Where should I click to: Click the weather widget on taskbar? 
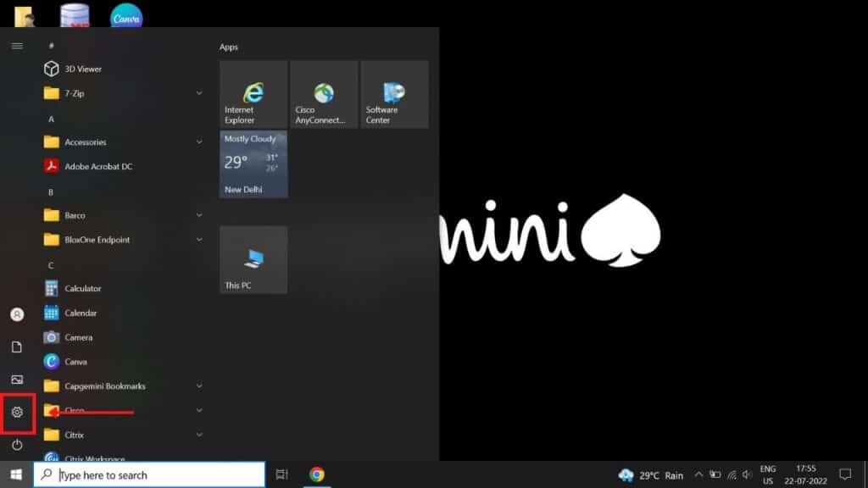click(x=650, y=475)
